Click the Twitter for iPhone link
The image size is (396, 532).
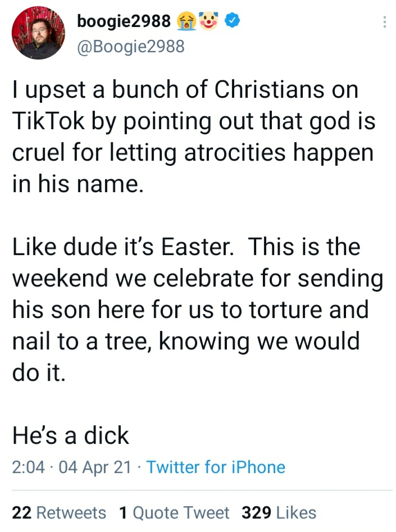click(x=216, y=467)
